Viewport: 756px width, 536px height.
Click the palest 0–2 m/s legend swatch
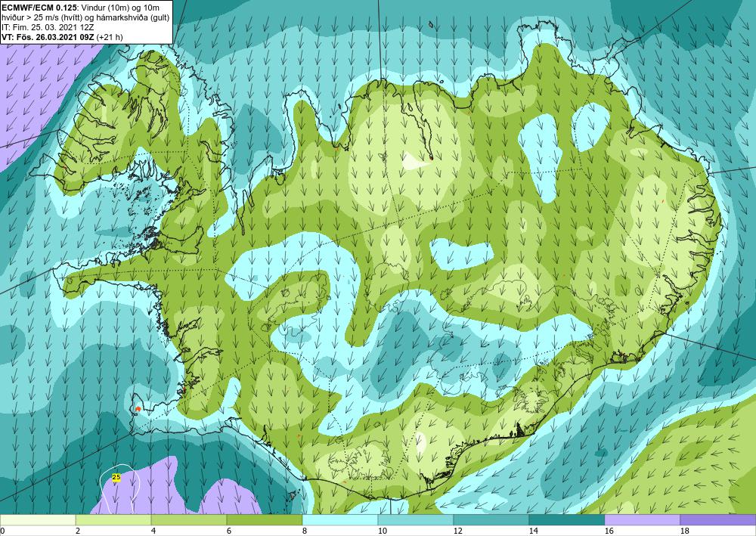point(38,520)
